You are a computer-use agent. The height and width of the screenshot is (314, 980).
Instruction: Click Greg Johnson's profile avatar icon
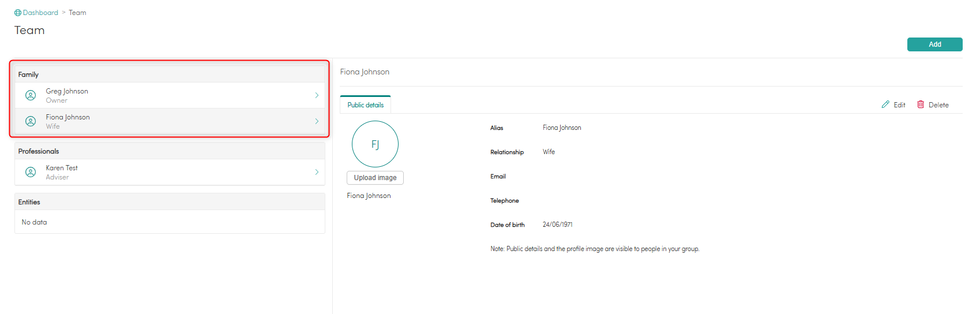31,95
